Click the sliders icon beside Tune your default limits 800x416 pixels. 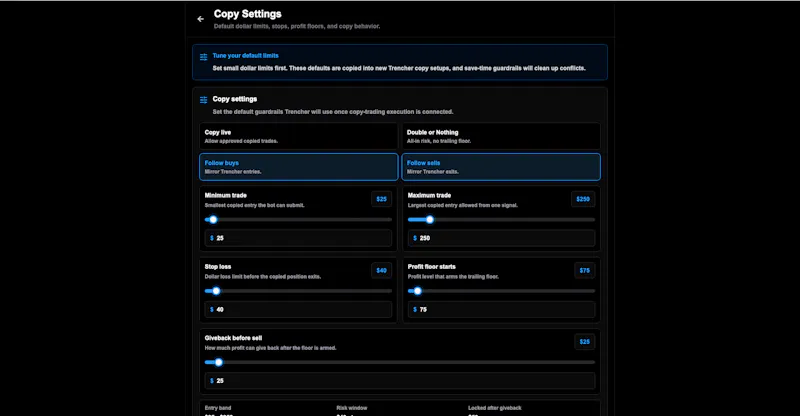click(x=204, y=57)
